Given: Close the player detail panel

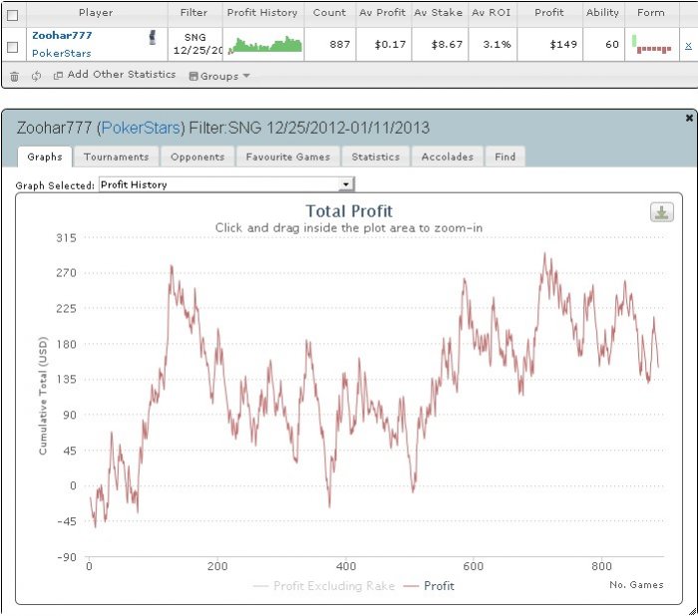Looking at the screenshot, I should tap(688, 118).
